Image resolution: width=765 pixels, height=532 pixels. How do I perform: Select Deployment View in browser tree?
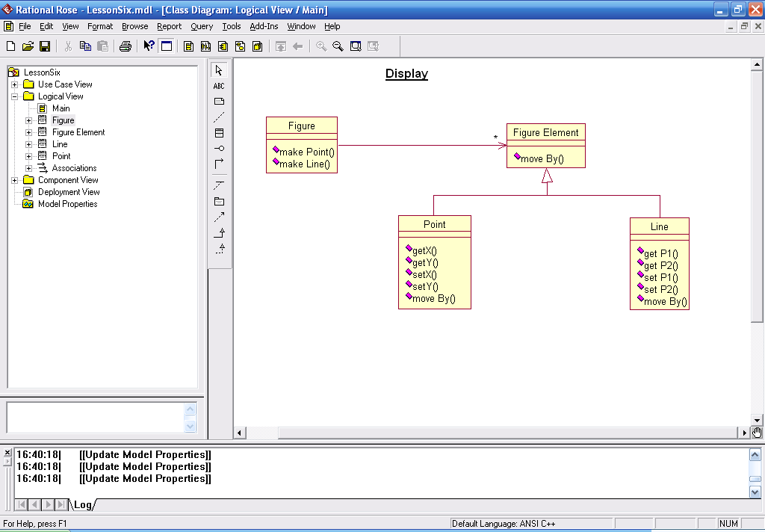pyautogui.click(x=69, y=192)
